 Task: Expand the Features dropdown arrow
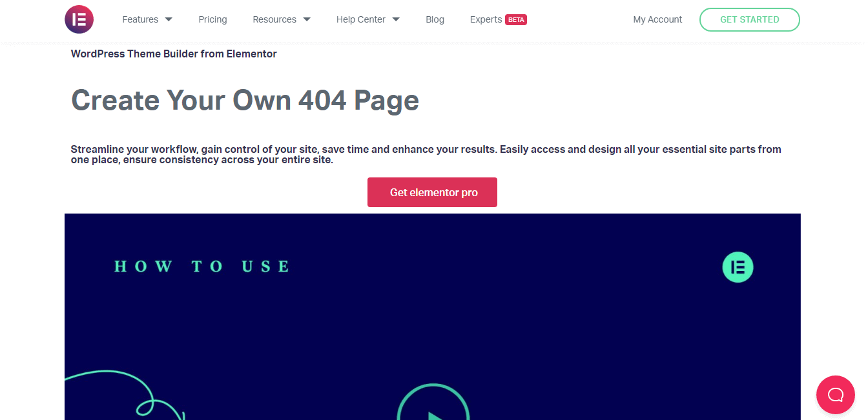tap(169, 19)
